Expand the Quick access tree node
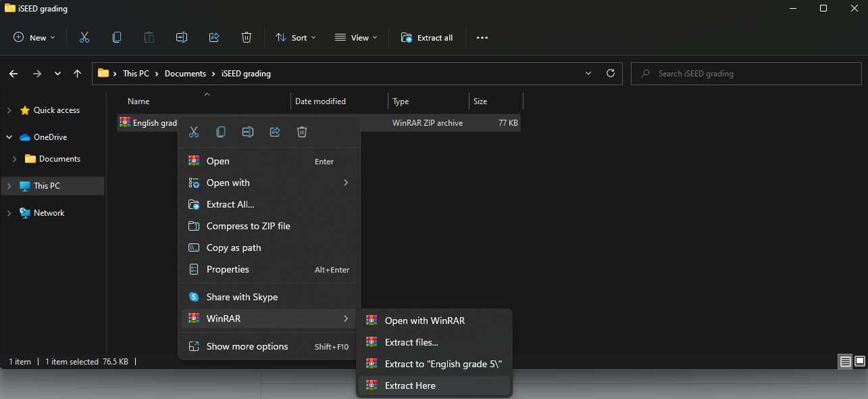Screen dimensions: 868x399 [9, 110]
